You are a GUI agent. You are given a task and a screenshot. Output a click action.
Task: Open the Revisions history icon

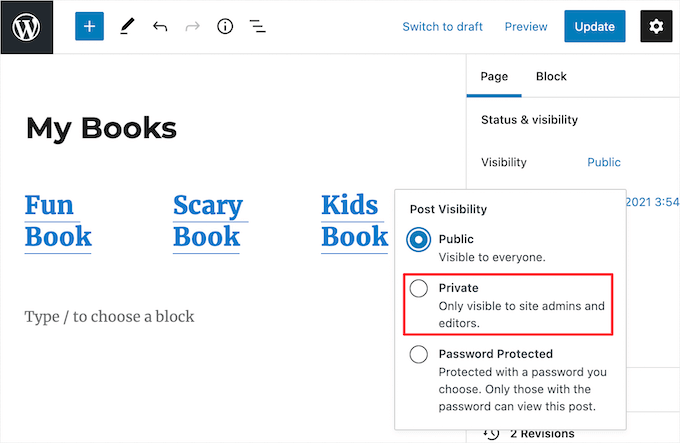point(491,434)
